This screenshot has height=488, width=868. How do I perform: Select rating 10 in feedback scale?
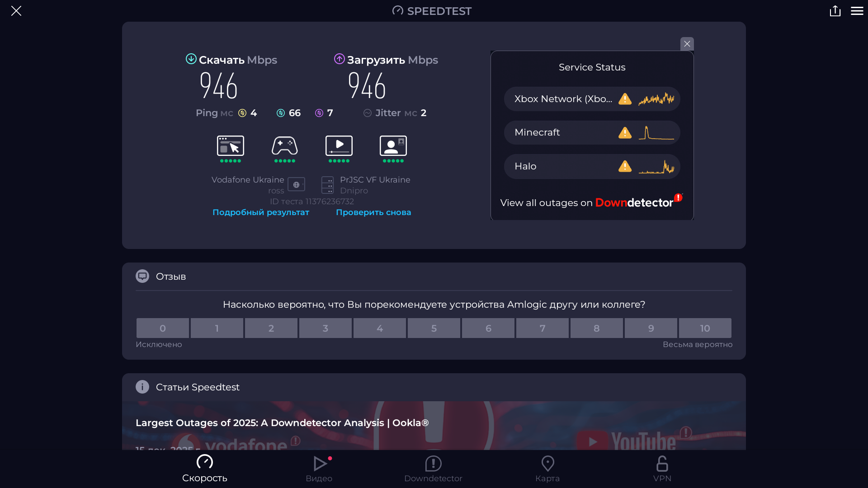705,328
